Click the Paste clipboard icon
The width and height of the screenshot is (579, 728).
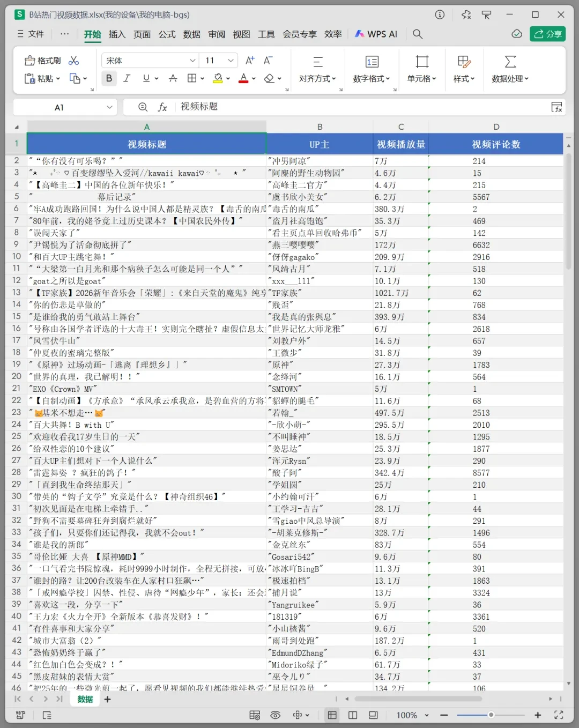[30, 79]
